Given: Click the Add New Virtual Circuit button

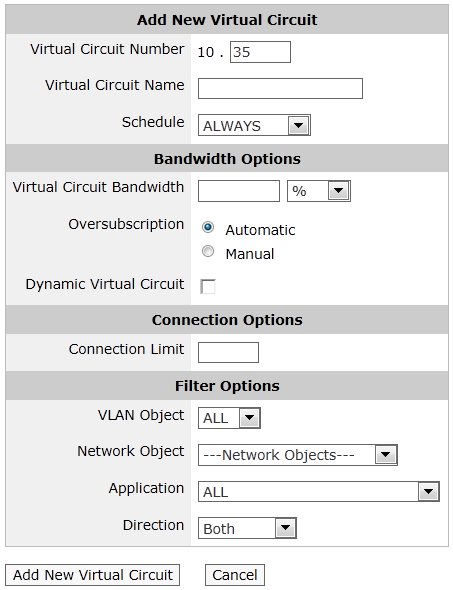Looking at the screenshot, I should [x=93, y=575].
